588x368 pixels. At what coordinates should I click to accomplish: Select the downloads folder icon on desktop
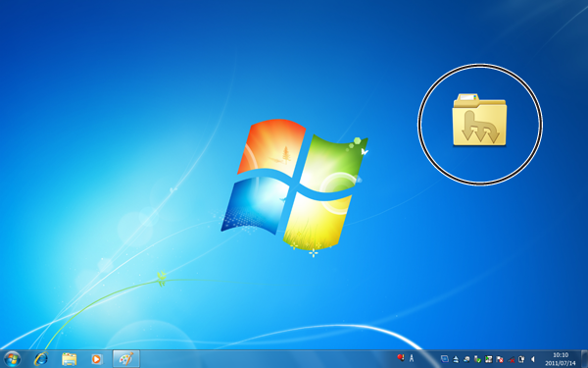(x=479, y=120)
